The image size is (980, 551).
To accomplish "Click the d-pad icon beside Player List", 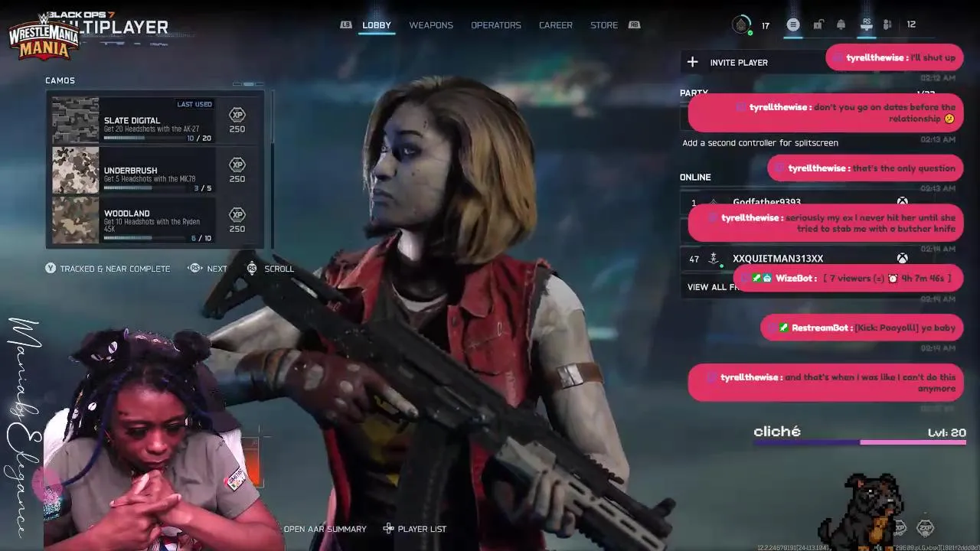I will [x=388, y=529].
